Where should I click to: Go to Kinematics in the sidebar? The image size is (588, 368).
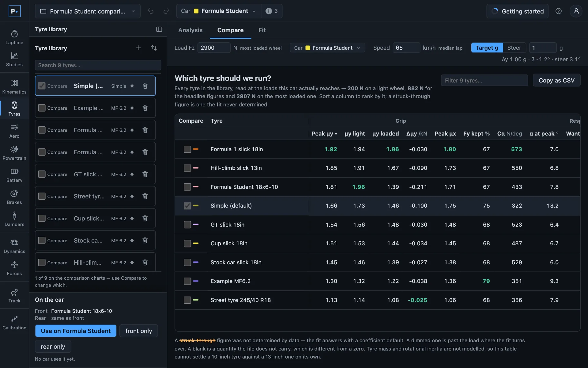pos(14,87)
